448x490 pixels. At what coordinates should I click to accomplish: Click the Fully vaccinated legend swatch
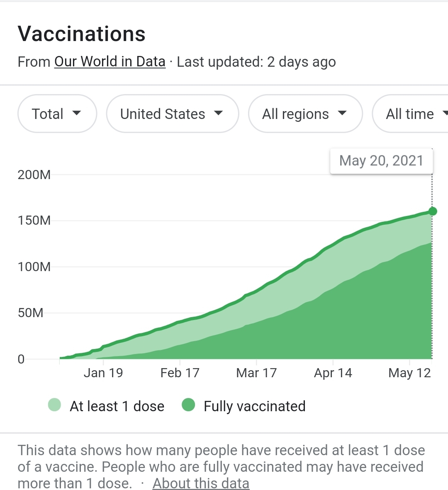188,405
